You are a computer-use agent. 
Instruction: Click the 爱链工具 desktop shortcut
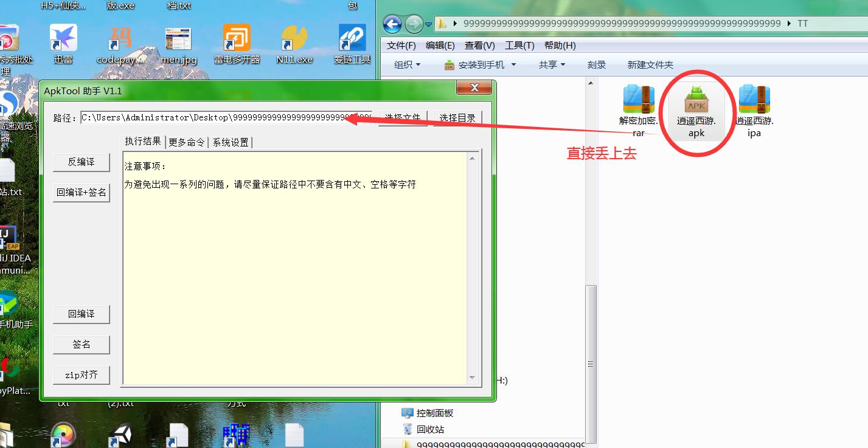352,39
